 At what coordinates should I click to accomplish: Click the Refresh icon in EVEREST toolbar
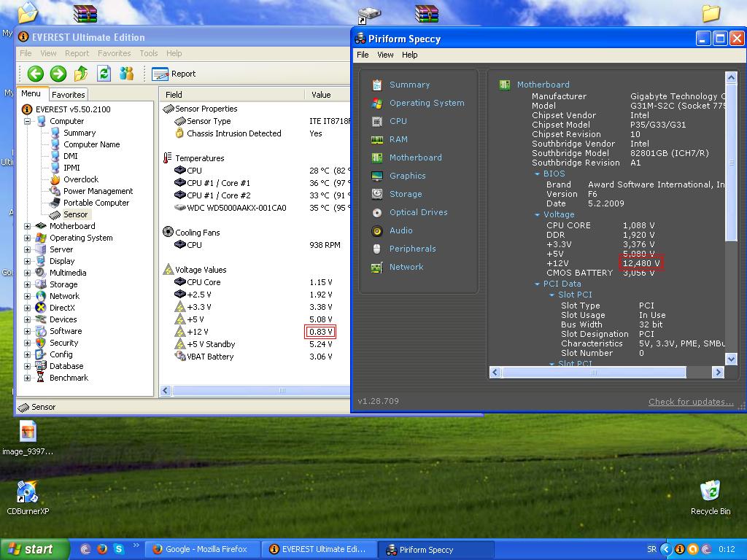104,74
